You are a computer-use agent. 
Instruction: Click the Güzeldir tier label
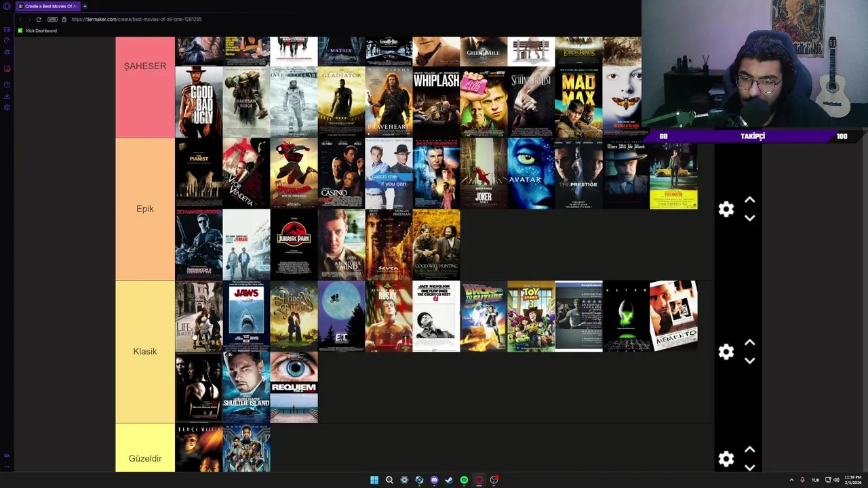[145, 448]
